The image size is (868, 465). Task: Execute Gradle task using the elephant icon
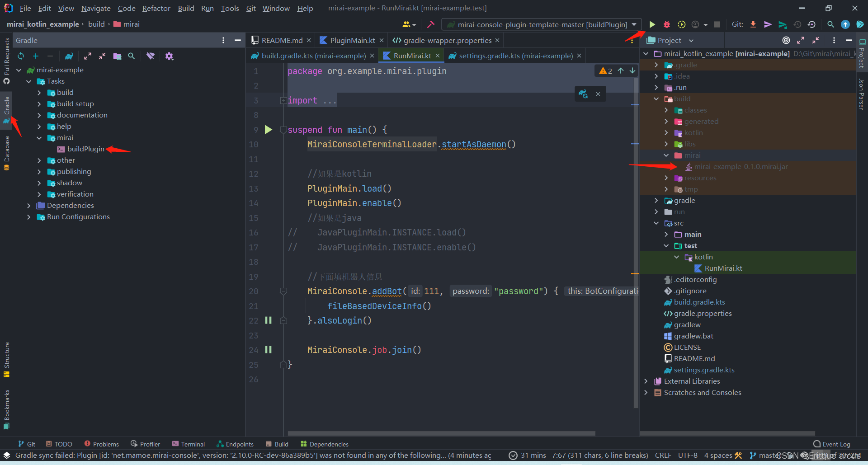click(69, 56)
